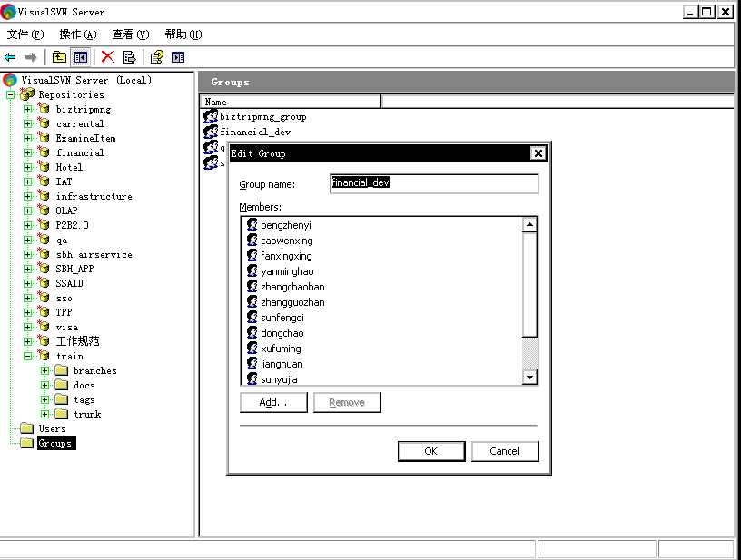Select the SSAID tree item
741x560 pixels.
point(69,283)
